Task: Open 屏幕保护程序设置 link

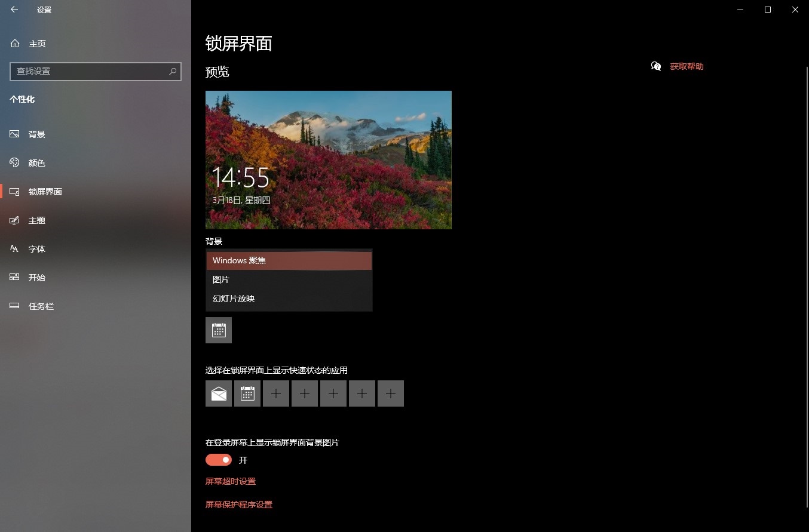Action: pos(239,505)
